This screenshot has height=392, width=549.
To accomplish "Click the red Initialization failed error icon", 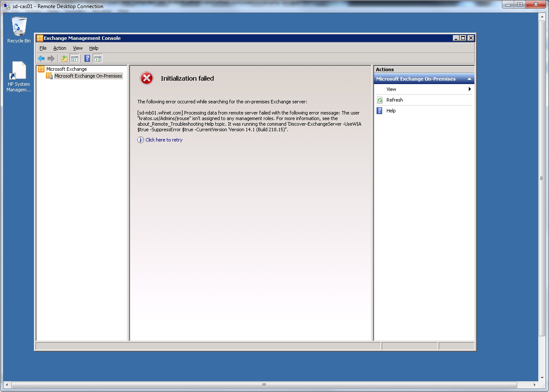I will pos(147,78).
